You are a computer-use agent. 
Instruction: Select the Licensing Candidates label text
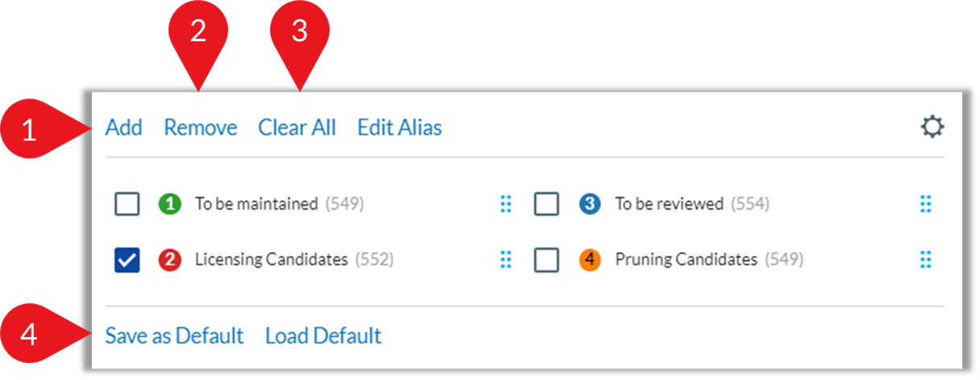click(x=272, y=260)
